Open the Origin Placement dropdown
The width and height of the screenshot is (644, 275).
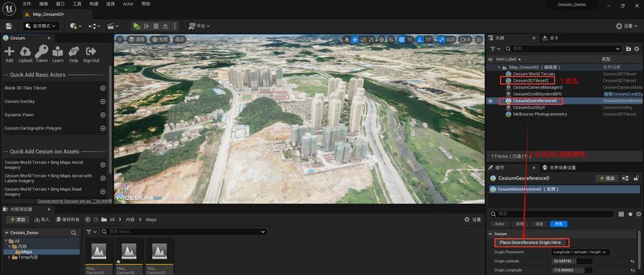pyautogui.click(x=580, y=252)
